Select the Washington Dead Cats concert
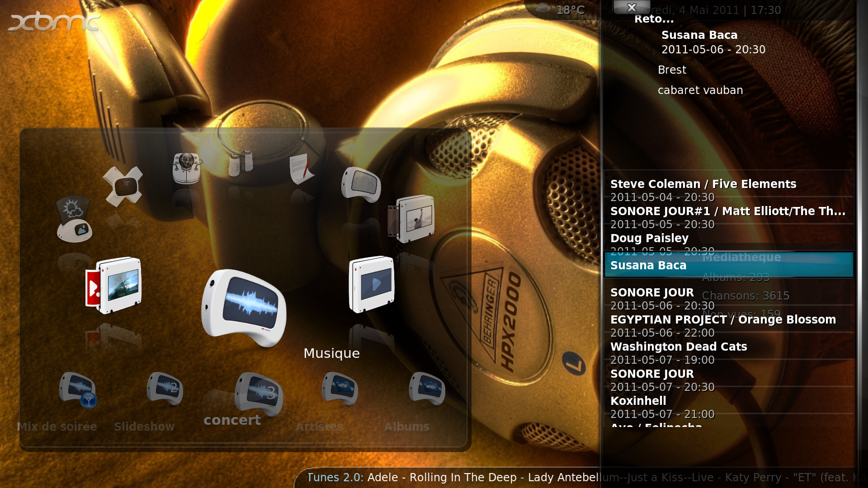The width and height of the screenshot is (868, 488). click(729, 353)
